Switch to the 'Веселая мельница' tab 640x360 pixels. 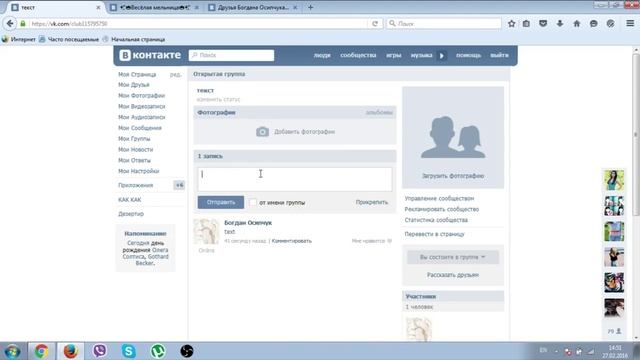[x=154, y=7]
